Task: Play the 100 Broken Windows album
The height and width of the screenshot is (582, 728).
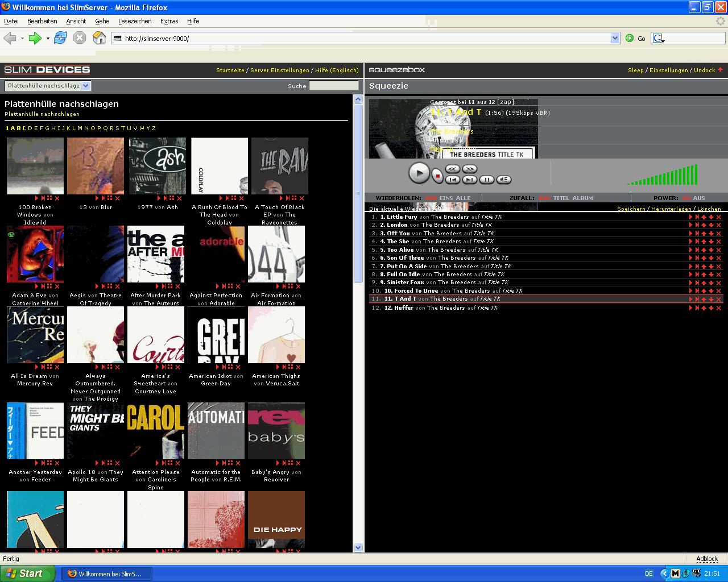Action: tap(37, 198)
